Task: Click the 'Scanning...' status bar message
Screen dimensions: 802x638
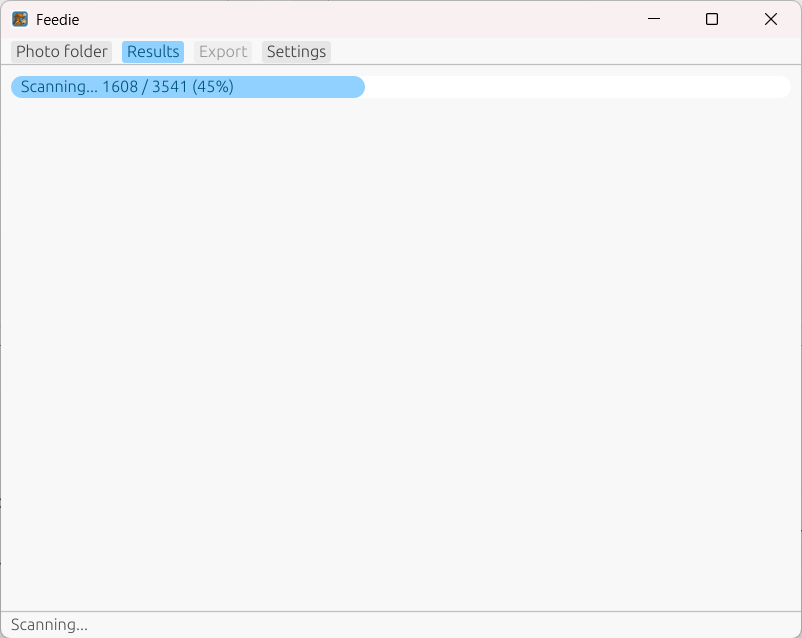Action: [49, 625]
